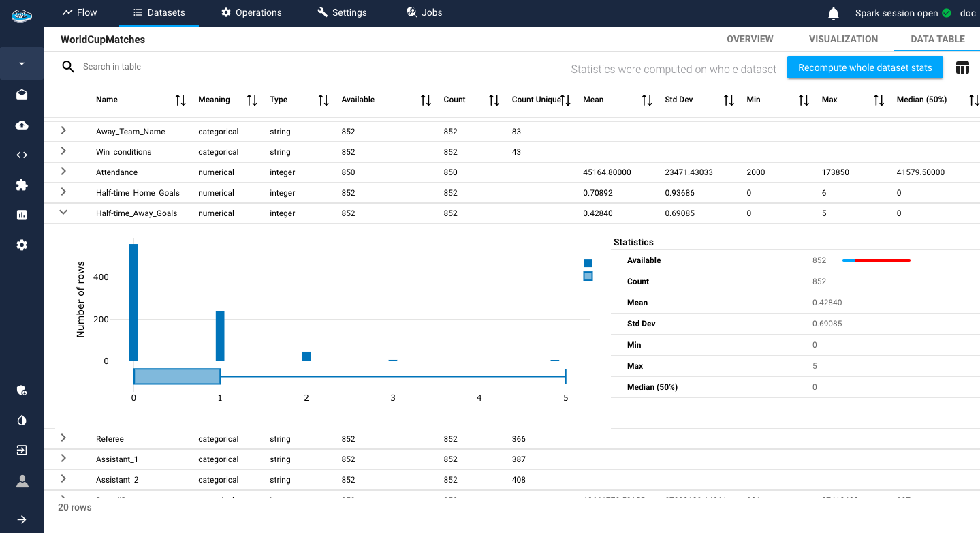Sort the table by Name column
Viewport: 980px width, 533px height.
[x=180, y=100]
